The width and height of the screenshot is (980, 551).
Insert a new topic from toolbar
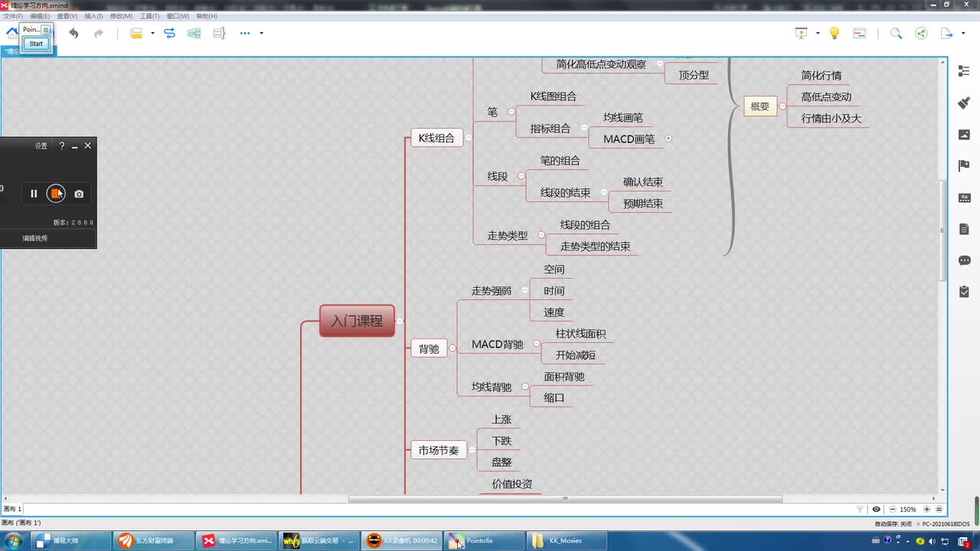[x=136, y=33]
